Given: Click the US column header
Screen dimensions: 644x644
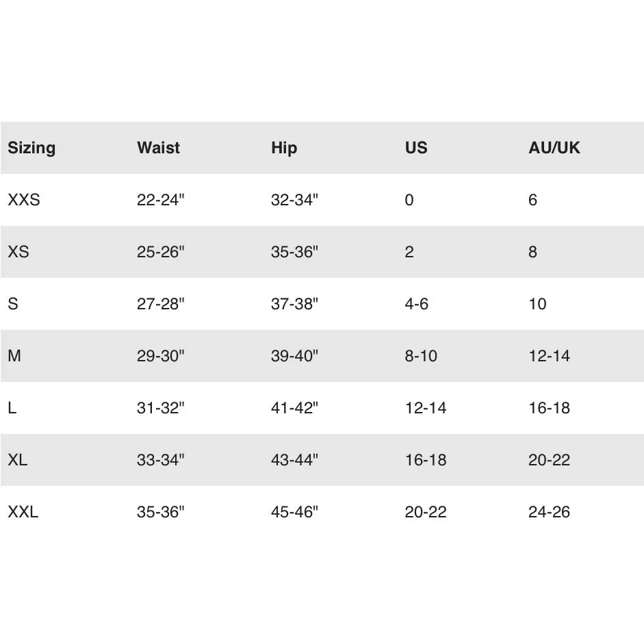Looking at the screenshot, I should (x=416, y=148).
